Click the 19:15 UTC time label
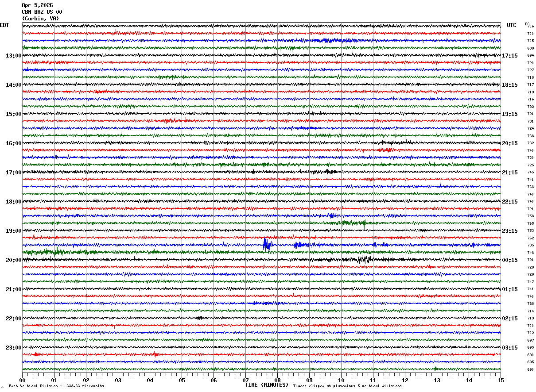536x392 pixels. [x=510, y=114]
